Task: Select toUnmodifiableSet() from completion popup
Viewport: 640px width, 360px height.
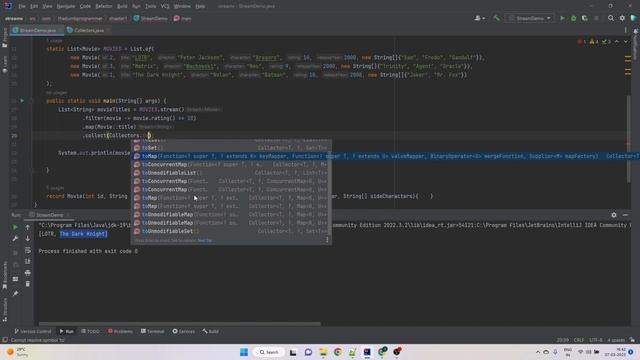Action: [x=231, y=231]
